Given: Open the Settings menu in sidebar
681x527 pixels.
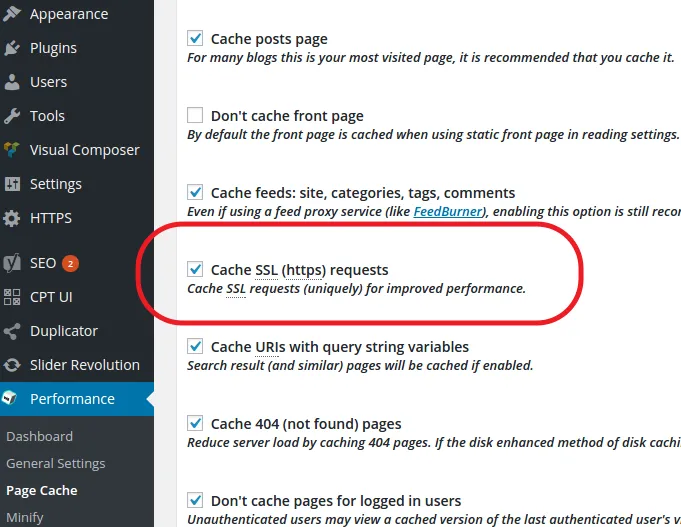Looking at the screenshot, I should [x=55, y=184].
